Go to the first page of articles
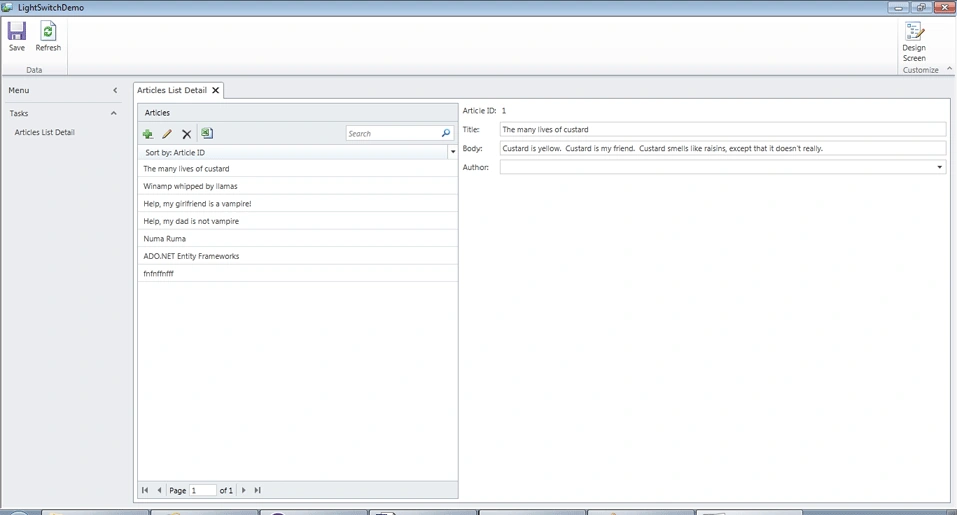 click(x=145, y=490)
